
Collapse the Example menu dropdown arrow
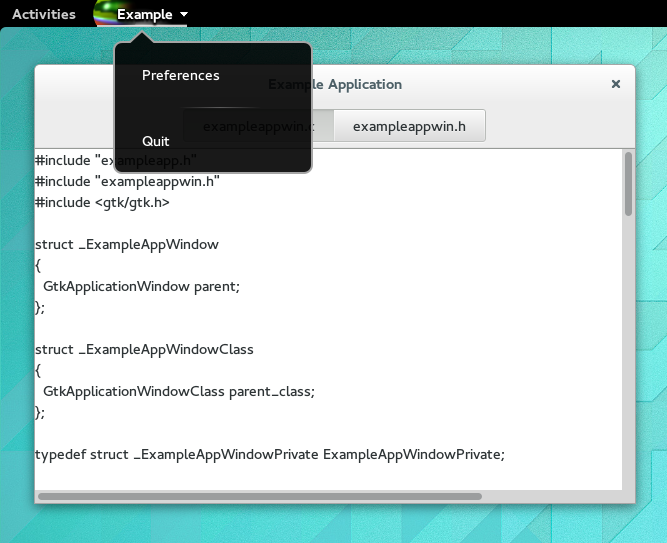tap(184, 15)
